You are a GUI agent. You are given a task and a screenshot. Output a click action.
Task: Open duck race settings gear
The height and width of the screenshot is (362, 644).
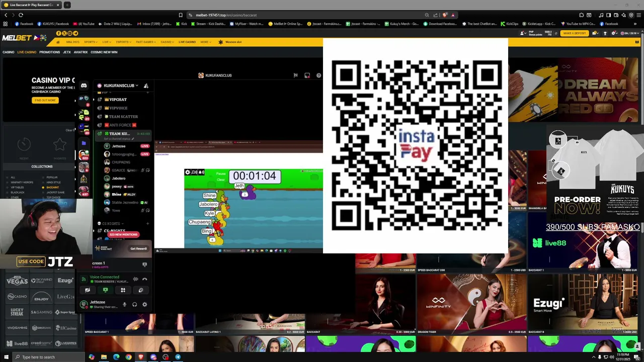pos(188,172)
